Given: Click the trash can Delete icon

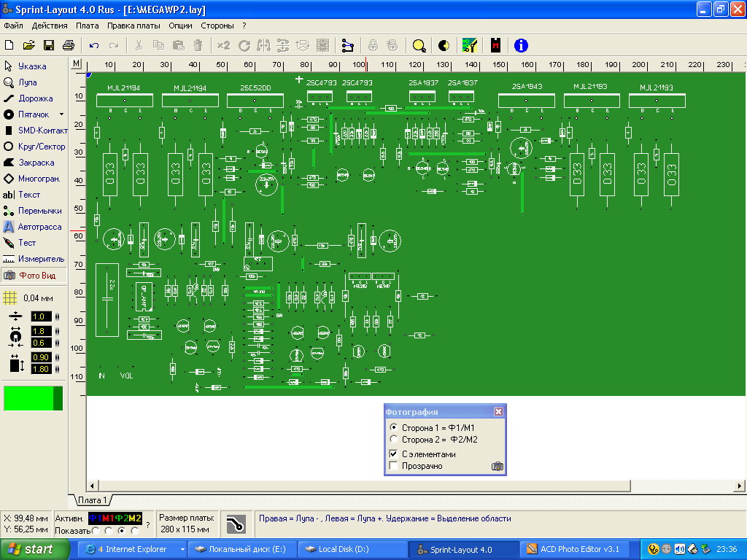Looking at the screenshot, I should point(198,45).
